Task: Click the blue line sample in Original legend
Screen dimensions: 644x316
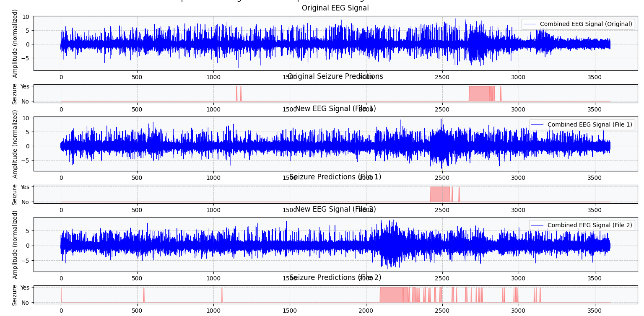Action: 530,24
